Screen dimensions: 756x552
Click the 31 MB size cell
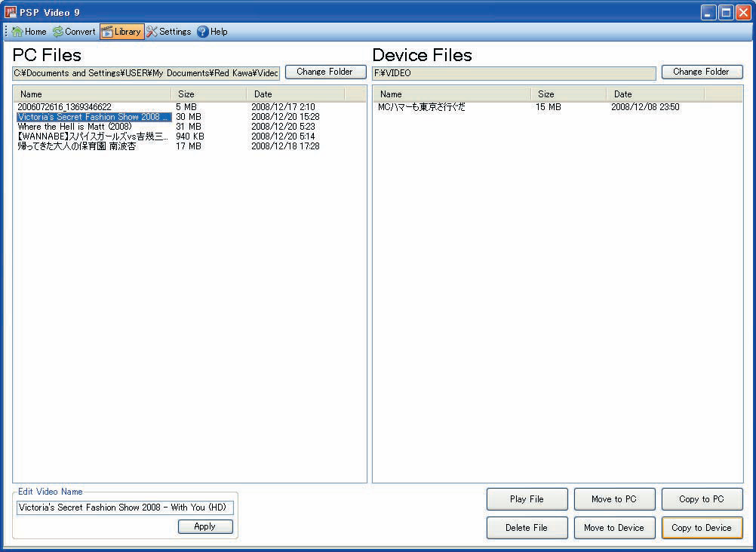tap(189, 126)
